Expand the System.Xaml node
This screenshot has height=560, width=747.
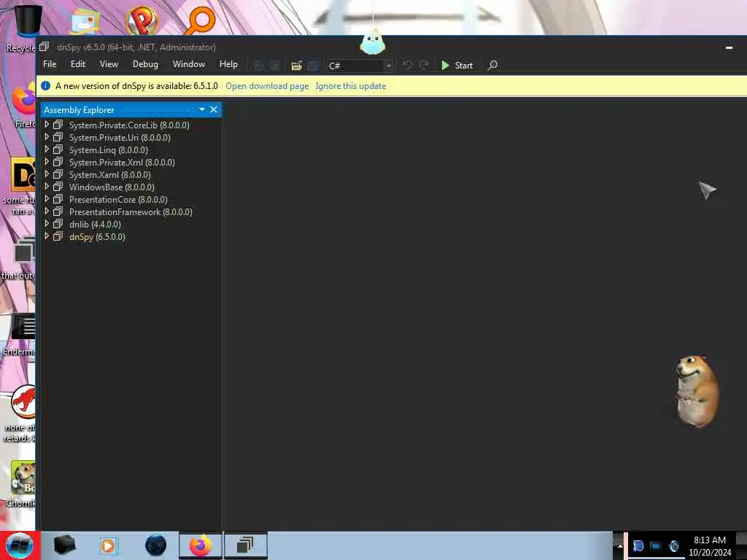(x=47, y=174)
